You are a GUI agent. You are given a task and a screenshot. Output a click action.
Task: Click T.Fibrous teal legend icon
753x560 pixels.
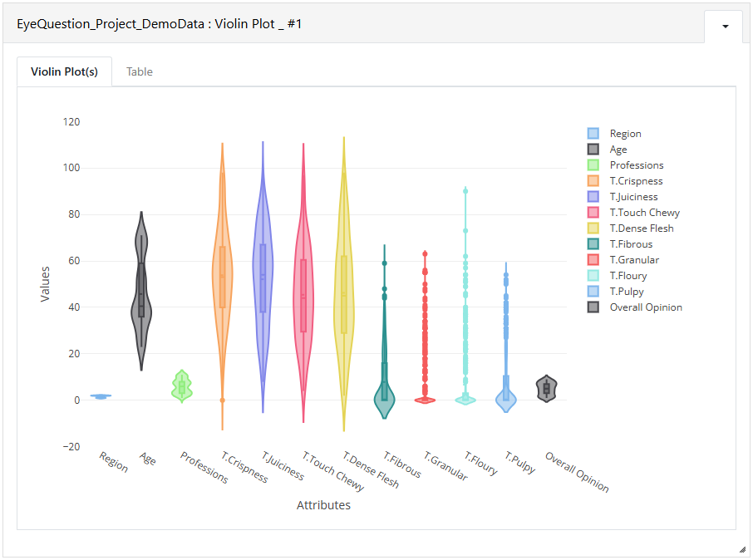click(593, 244)
